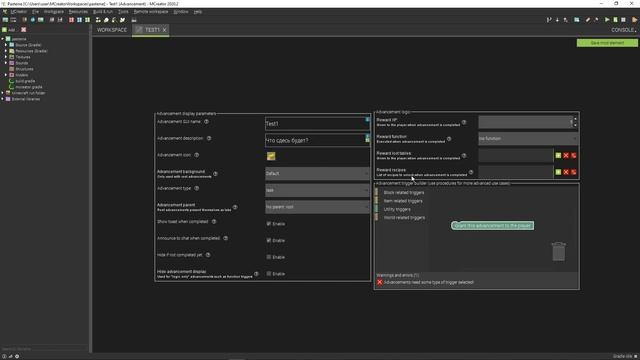Close the TEST1 tab

click(164, 30)
